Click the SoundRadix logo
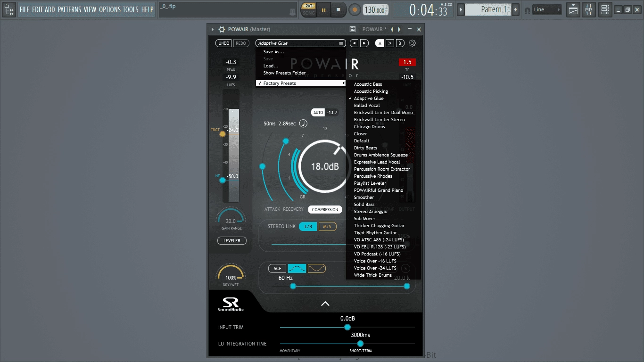The image size is (644, 362). tap(231, 304)
